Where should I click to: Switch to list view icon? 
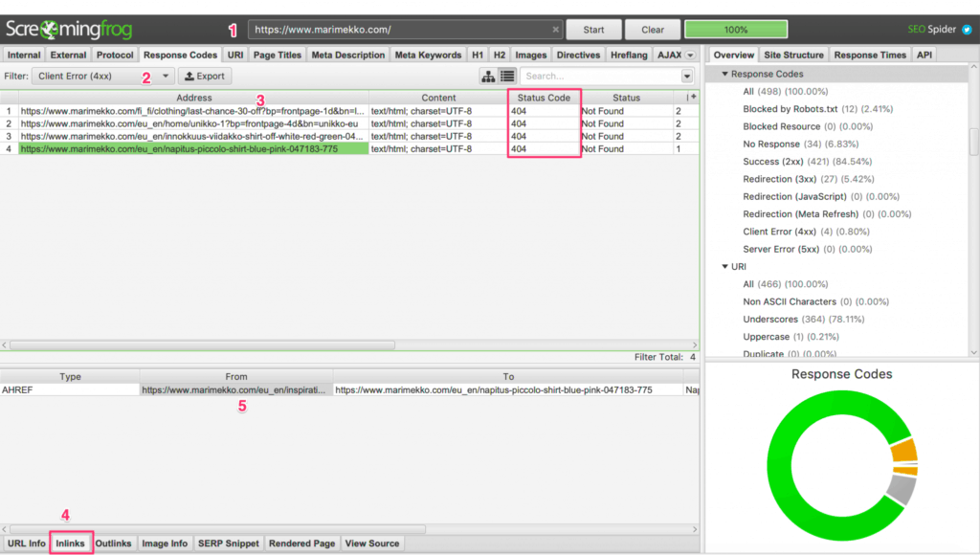pyautogui.click(x=507, y=77)
